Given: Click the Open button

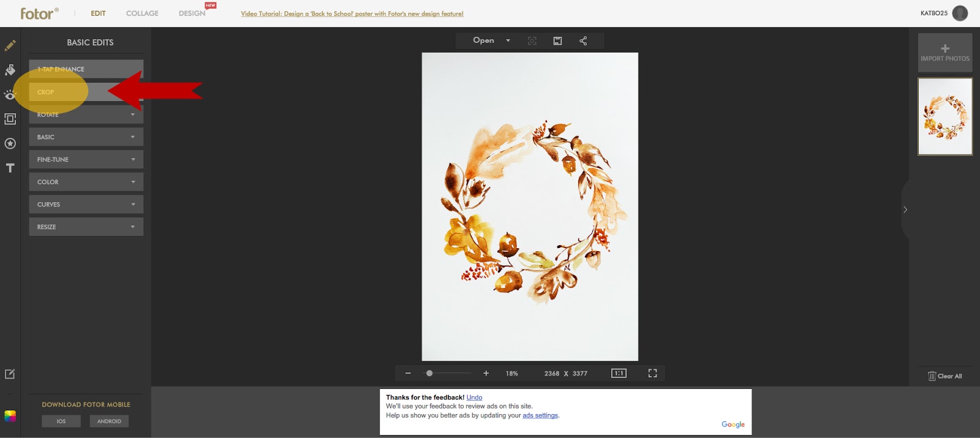Looking at the screenshot, I should click(x=483, y=40).
